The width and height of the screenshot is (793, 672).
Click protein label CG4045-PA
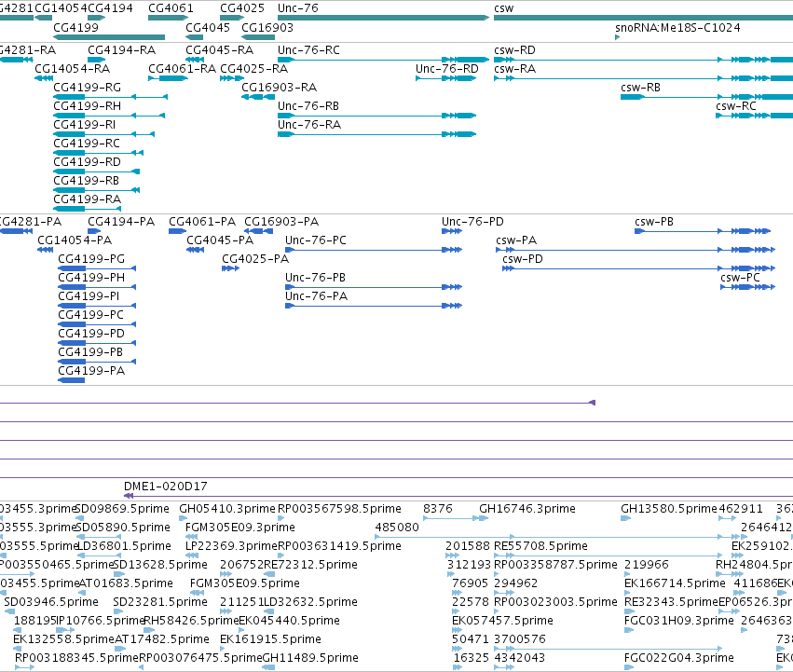pyautogui.click(x=220, y=240)
